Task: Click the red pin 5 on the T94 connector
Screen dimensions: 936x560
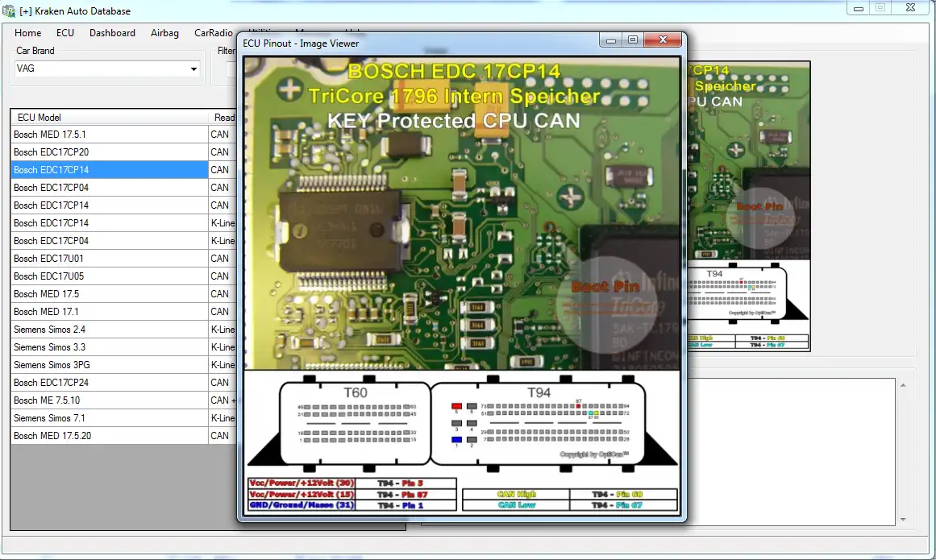Action: click(x=456, y=406)
